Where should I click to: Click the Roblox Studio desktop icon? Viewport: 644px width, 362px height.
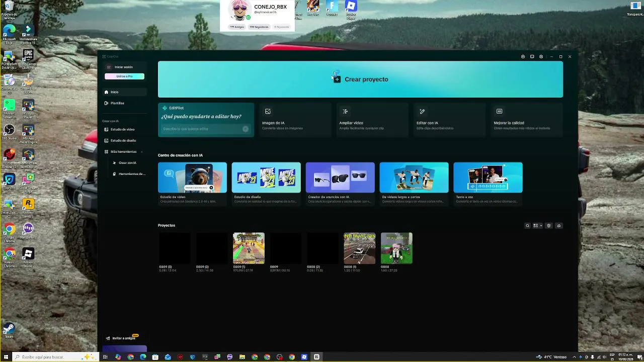click(28, 256)
